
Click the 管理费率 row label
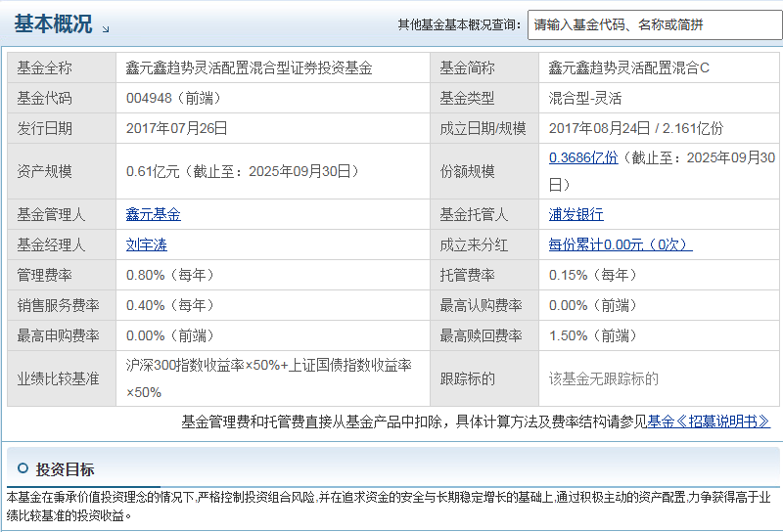44,276
